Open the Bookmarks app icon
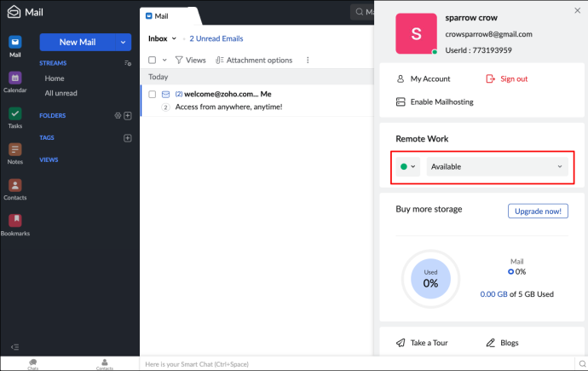 coord(15,220)
